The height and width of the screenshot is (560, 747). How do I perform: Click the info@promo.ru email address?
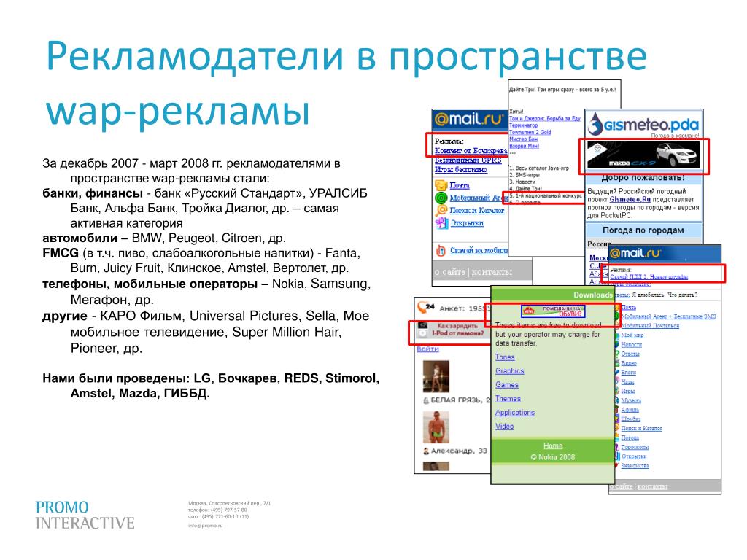click(205, 526)
